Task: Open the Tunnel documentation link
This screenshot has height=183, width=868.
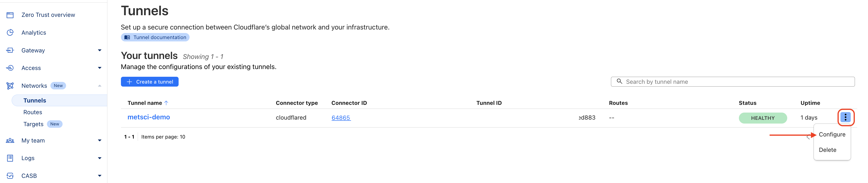Action: (x=155, y=37)
